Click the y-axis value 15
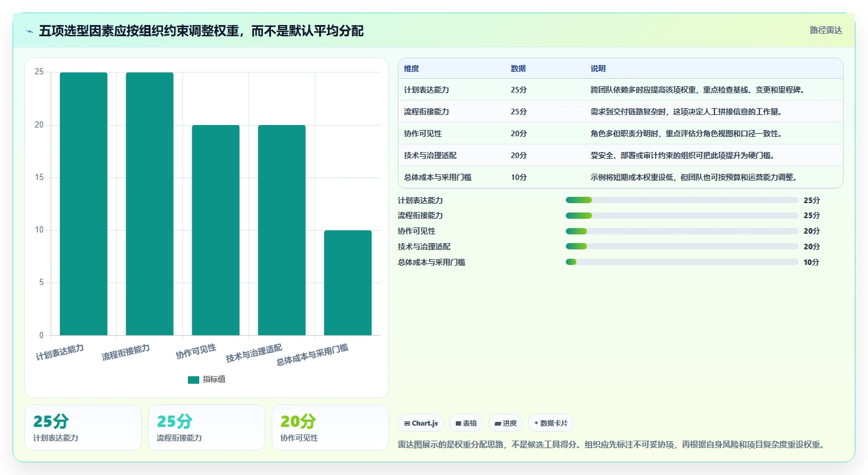Viewport: 868px width, 475px height. [39, 177]
